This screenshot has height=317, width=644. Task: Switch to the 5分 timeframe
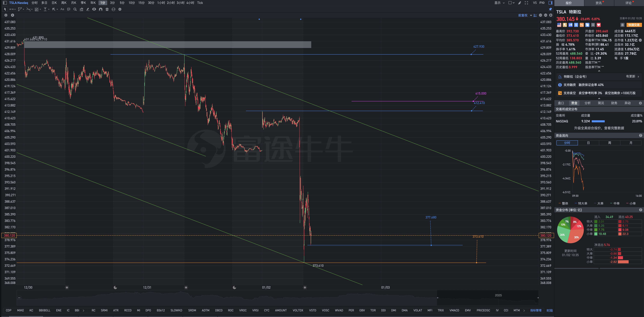click(122, 3)
